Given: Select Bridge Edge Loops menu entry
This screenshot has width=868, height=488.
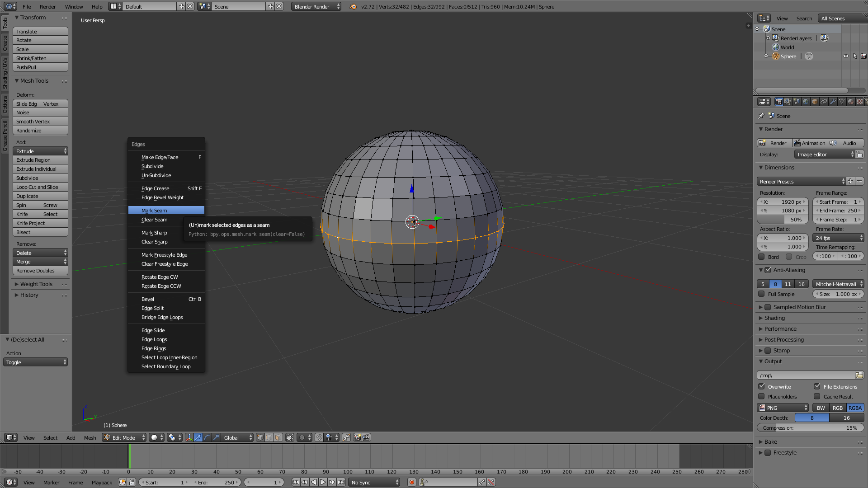Looking at the screenshot, I should [162, 317].
